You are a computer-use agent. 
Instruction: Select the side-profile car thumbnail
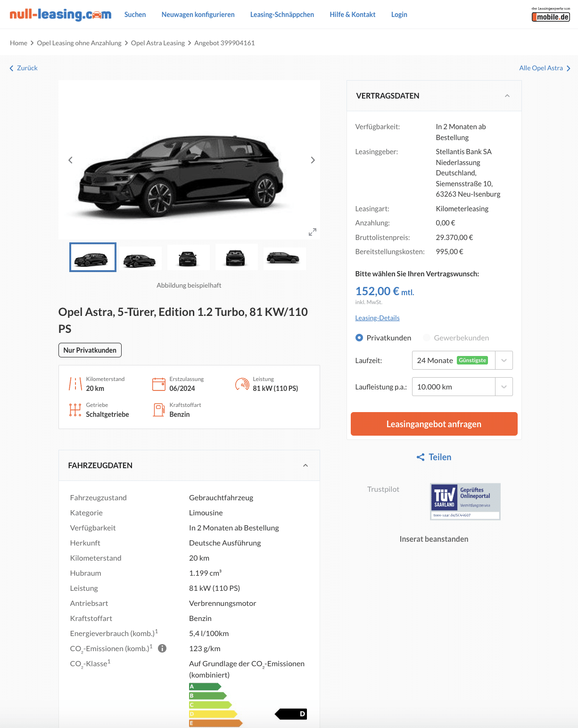[x=284, y=258]
